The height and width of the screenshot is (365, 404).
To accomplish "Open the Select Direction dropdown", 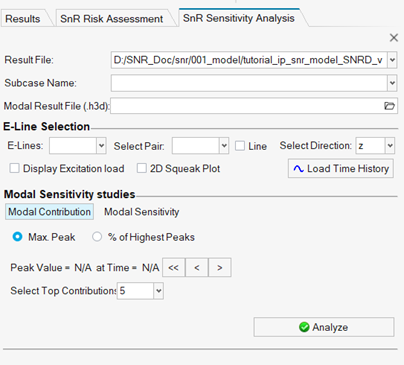I will 390,146.
